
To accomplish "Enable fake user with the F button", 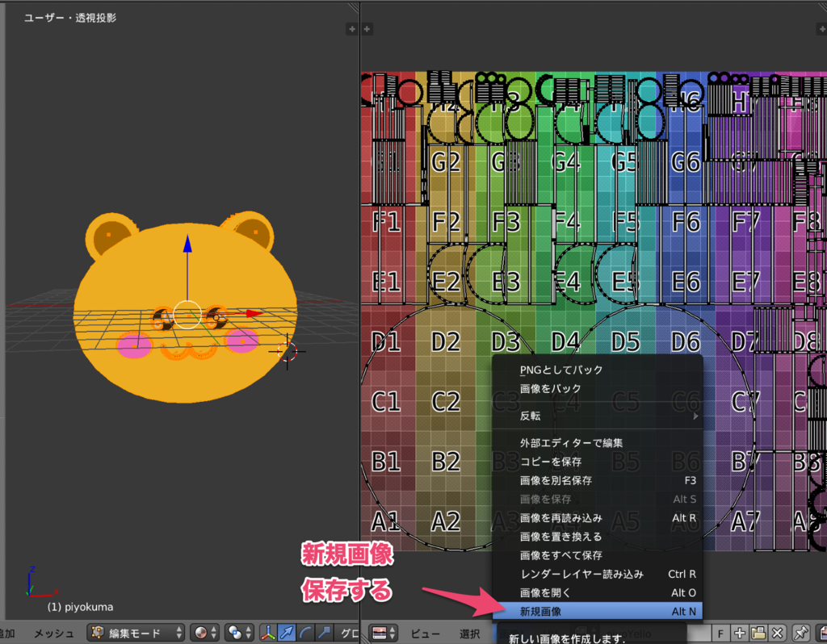I will click(x=721, y=634).
